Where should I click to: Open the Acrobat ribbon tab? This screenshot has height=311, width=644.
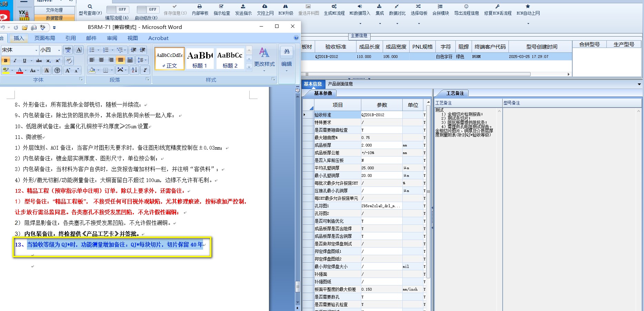point(158,38)
